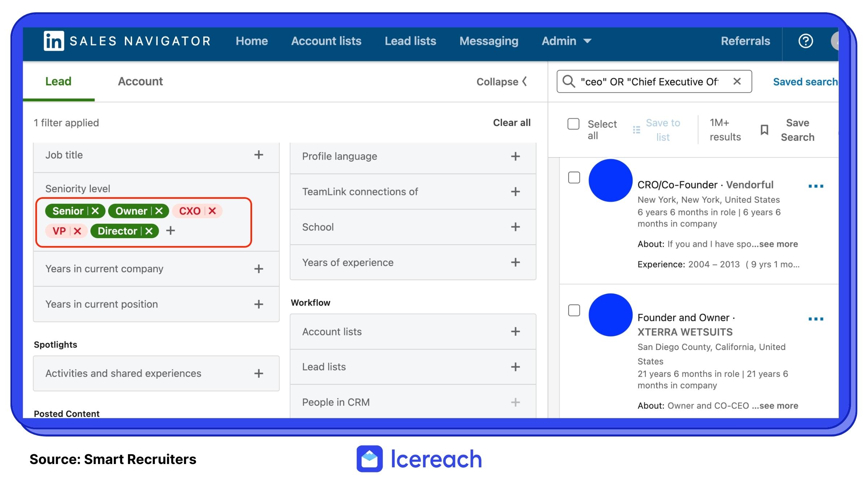
Task: Open more options for XTERRA WETSUITS lead
Action: [816, 319]
